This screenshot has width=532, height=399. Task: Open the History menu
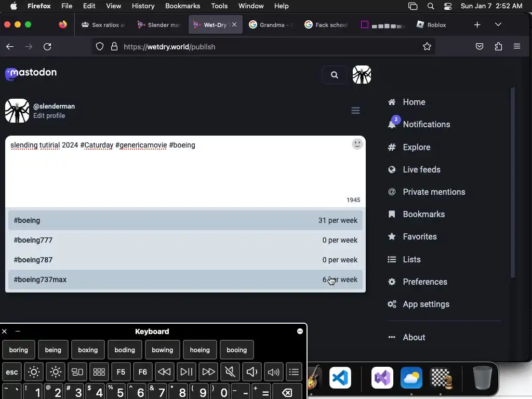(143, 6)
